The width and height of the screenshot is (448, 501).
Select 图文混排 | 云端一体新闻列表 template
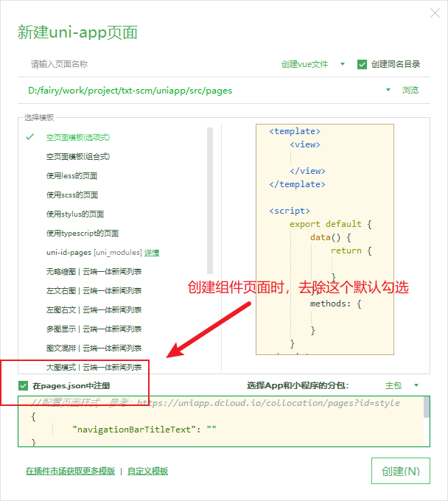pos(94,348)
